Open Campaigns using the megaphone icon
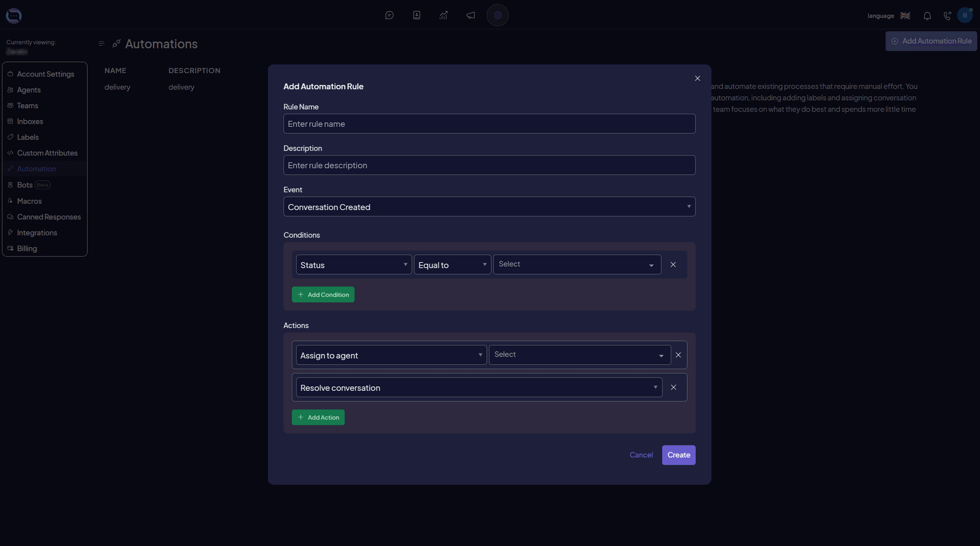The height and width of the screenshot is (546, 980). point(470,15)
